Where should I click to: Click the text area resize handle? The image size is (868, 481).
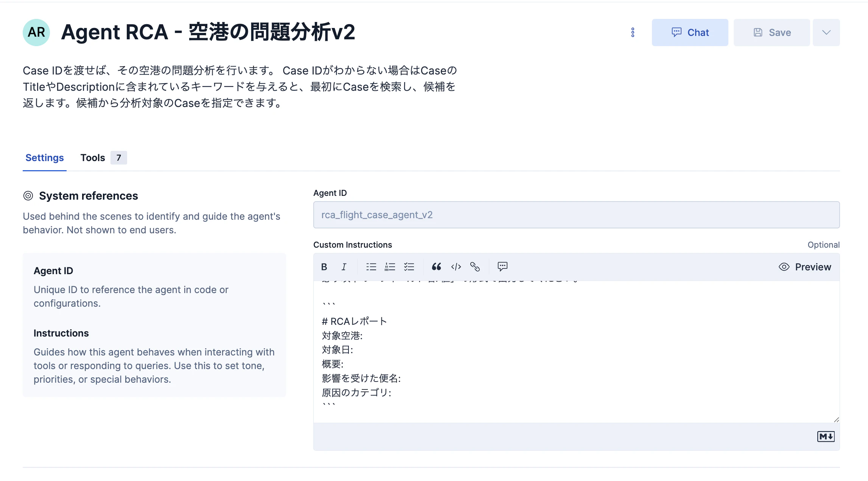pos(836,420)
